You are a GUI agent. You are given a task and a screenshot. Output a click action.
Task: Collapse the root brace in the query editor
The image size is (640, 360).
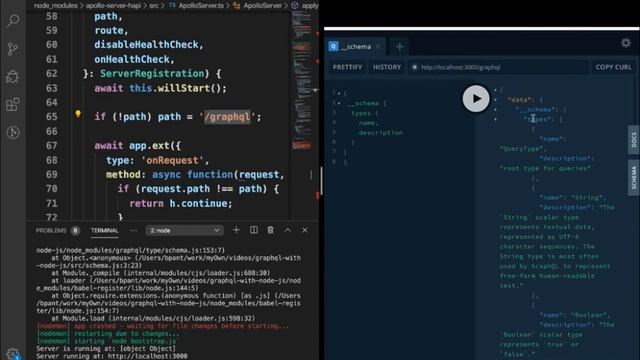pyautogui.click(x=339, y=93)
